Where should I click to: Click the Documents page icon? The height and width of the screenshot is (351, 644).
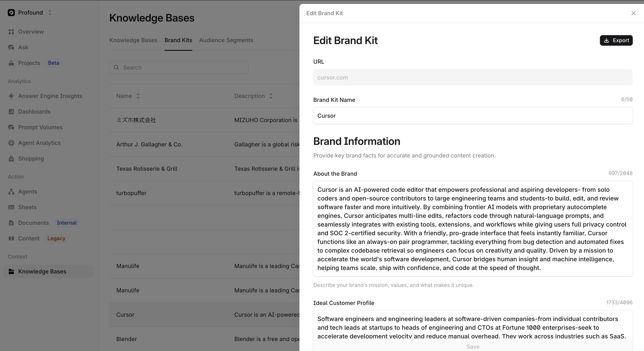click(11, 223)
